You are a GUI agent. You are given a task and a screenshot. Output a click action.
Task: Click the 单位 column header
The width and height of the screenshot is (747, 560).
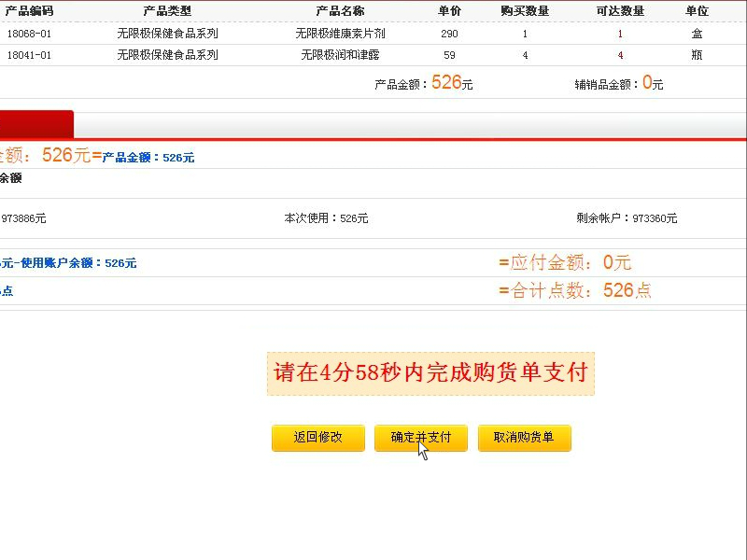click(x=697, y=10)
